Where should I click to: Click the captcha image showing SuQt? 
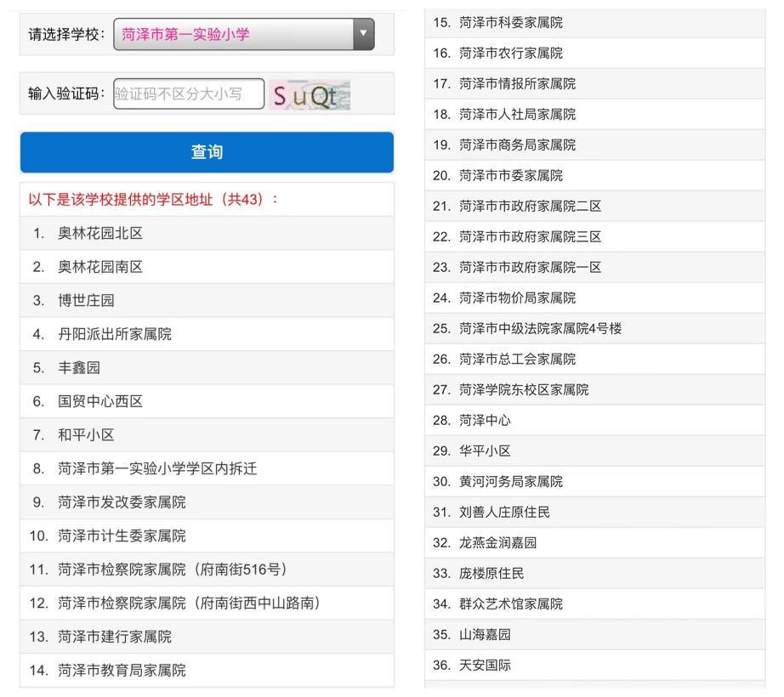tap(308, 93)
